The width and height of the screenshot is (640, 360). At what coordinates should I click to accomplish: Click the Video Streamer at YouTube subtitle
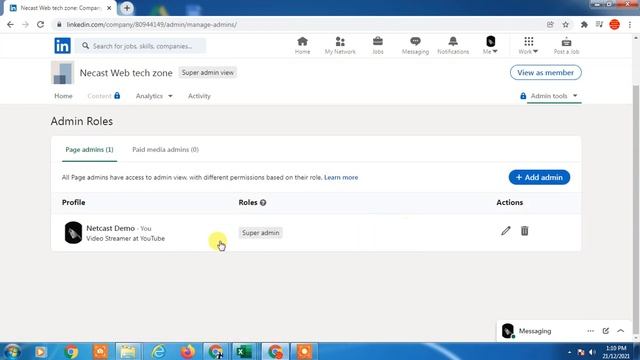click(x=126, y=238)
